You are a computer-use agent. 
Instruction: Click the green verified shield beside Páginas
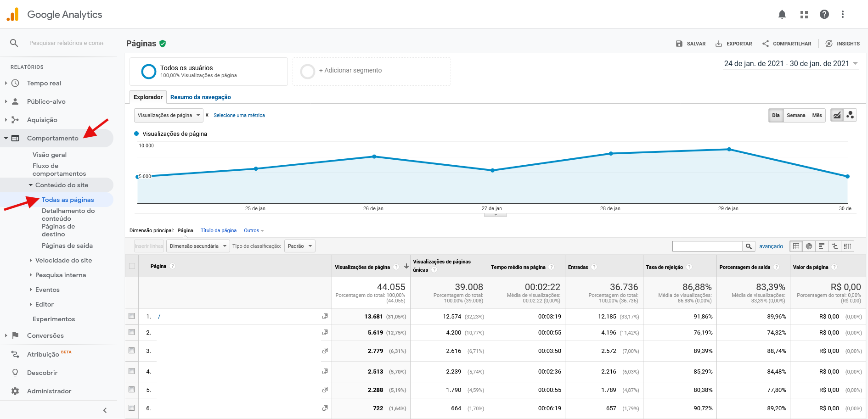pos(163,44)
